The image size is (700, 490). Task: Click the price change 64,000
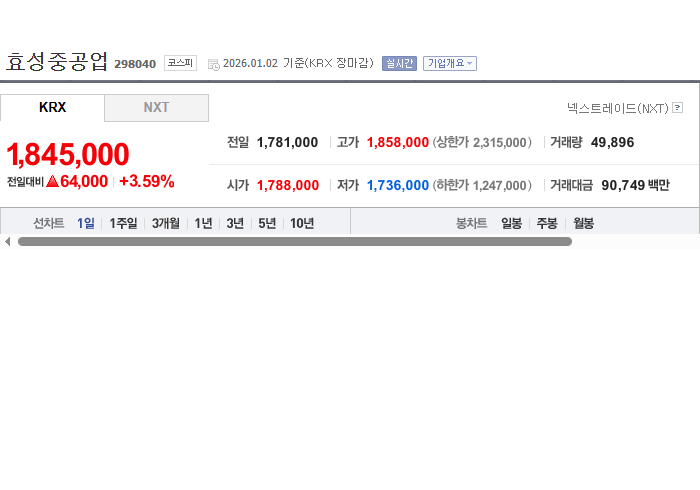tap(84, 181)
